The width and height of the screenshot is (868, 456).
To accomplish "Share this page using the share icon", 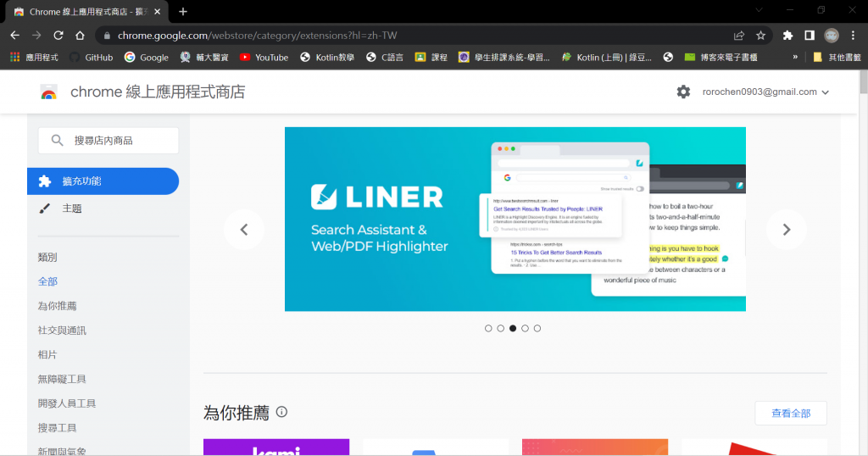I will [x=739, y=36].
